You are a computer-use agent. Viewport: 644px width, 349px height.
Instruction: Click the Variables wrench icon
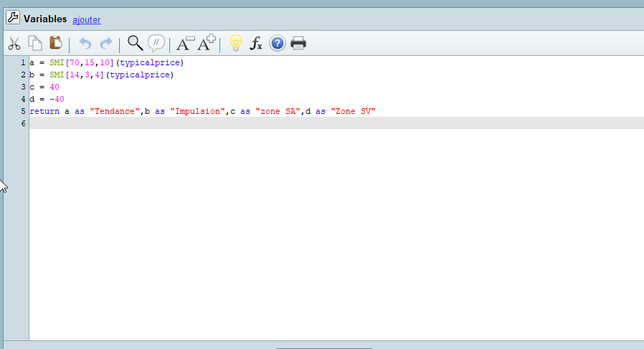pyautogui.click(x=13, y=17)
